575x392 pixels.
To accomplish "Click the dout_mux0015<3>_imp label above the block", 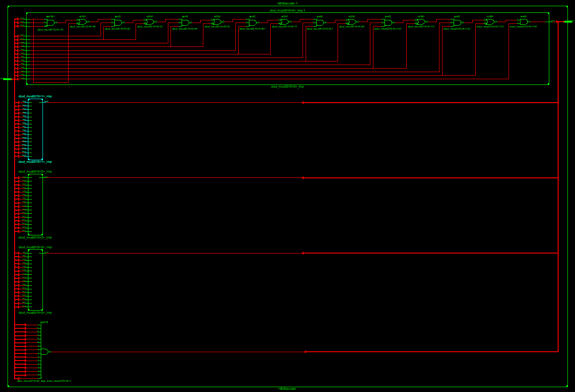I will (x=35, y=247).
